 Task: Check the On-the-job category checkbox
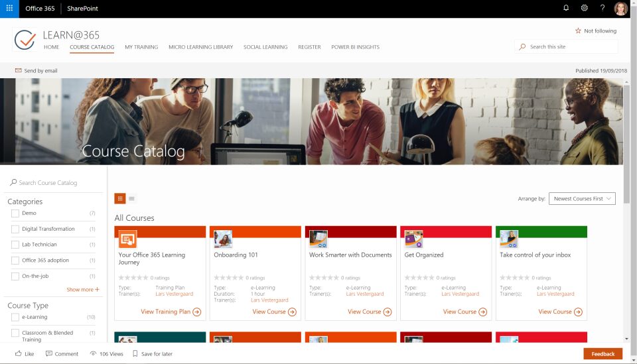(x=15, y=276)
